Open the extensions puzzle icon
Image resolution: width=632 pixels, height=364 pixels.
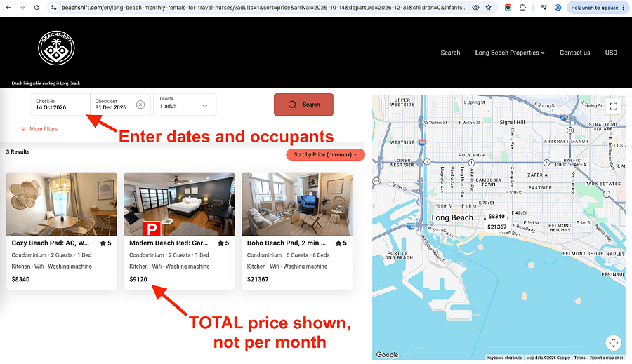coord(522,7)
